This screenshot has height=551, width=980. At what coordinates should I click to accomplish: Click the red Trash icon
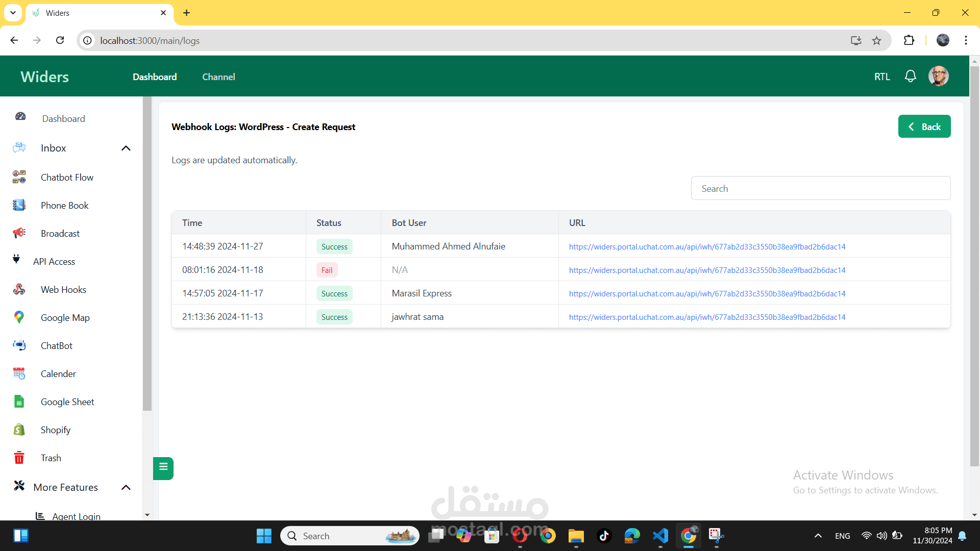click(x=19, y=458)
